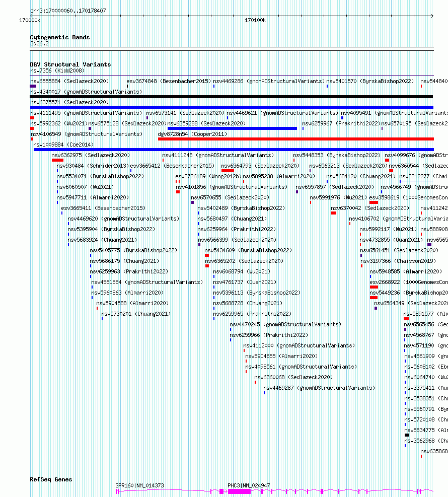448x497 pixels.
Task: Click the DGV Structural Variants track title
Action: coord(70,64)
